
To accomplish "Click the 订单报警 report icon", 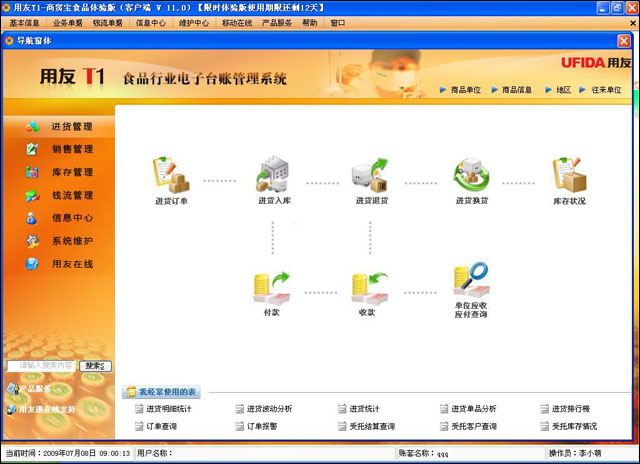I will (x=240, y=426).
